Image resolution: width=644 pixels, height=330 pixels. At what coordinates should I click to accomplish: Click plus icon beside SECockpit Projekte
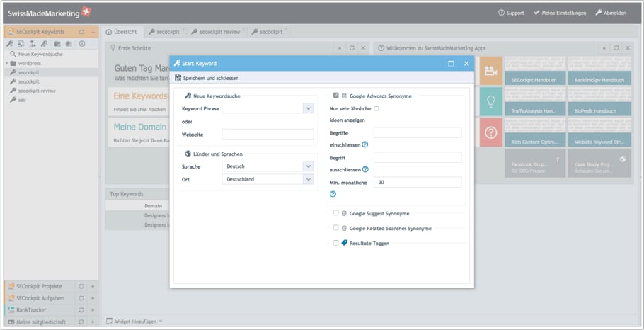click(x=93, y=286)
